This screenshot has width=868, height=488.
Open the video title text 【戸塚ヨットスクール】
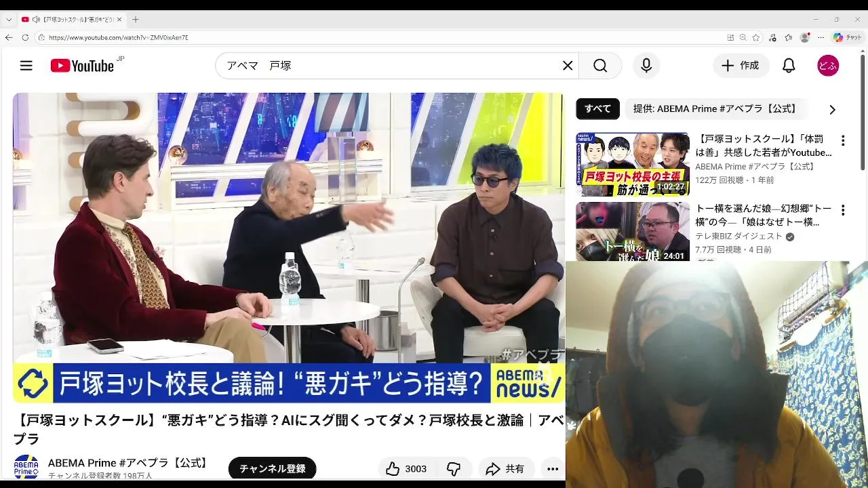coord(289,429)
